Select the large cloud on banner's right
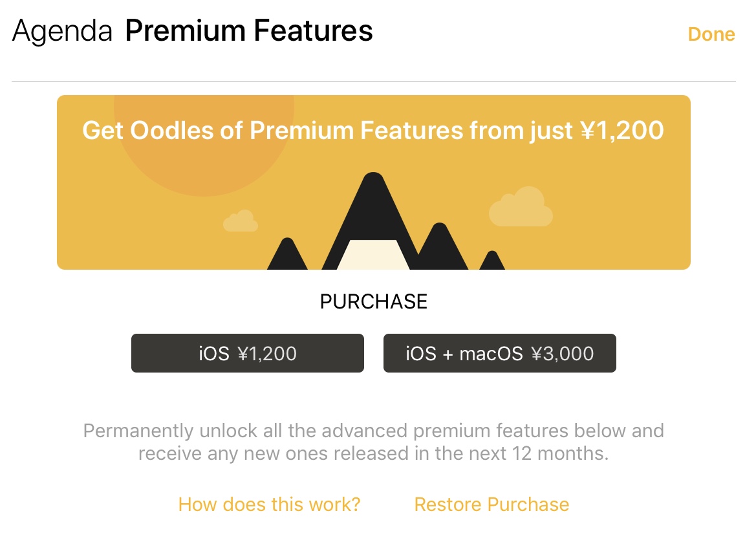The image size is (756, 542). [521, 206]
